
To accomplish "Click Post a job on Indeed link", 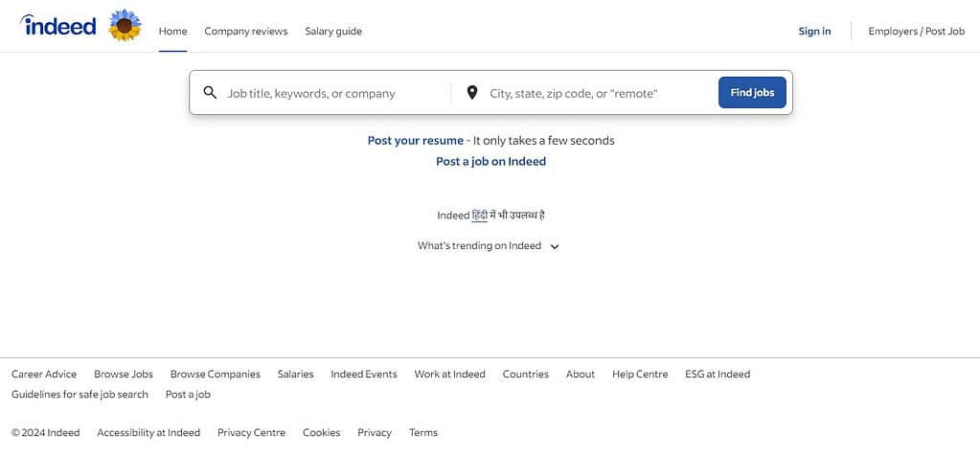I will (x=490, y=161).
